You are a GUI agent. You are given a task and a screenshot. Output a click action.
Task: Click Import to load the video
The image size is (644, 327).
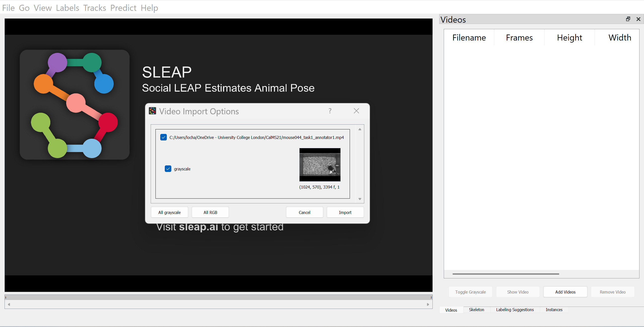345,212
